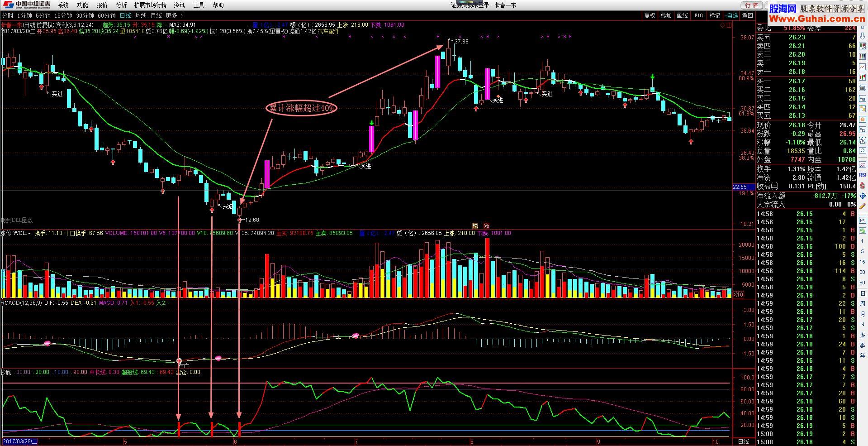The image size is (868, 446).
Task: Open the 系统 menu
Action: (x=63, y=5)
